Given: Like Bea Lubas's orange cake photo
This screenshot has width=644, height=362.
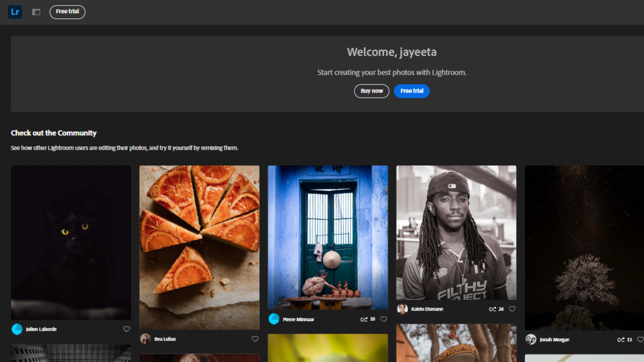Looking at the screenshot, I should point(255,339).
